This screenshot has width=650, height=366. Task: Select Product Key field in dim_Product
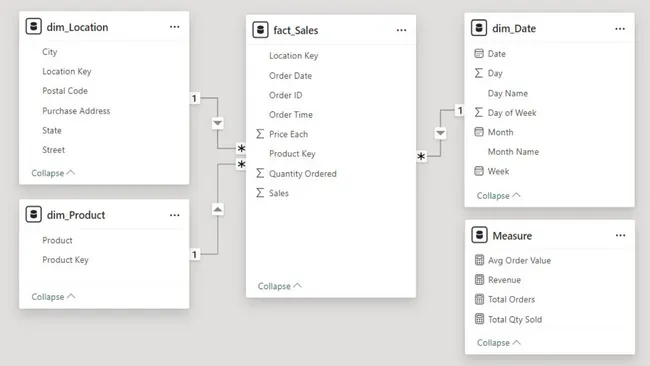click(65, 260)
